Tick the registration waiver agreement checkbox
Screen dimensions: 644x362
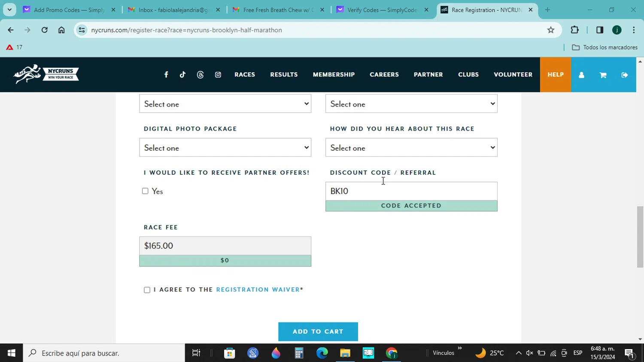point(147,290)
